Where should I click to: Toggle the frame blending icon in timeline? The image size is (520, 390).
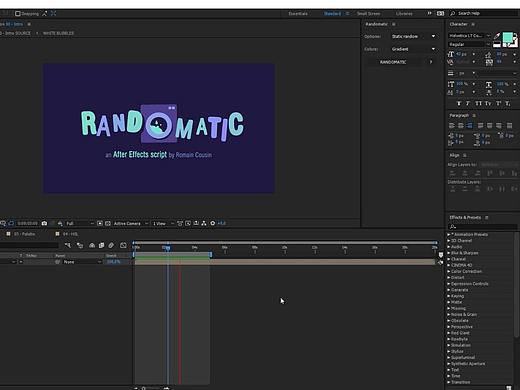[x=101, y=246]
